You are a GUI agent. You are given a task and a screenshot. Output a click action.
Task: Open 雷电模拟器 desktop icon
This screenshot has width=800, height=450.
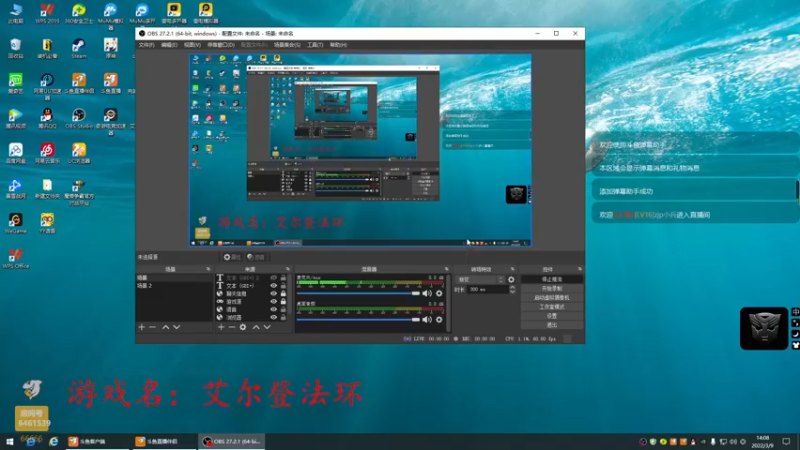tap(206, 13)
